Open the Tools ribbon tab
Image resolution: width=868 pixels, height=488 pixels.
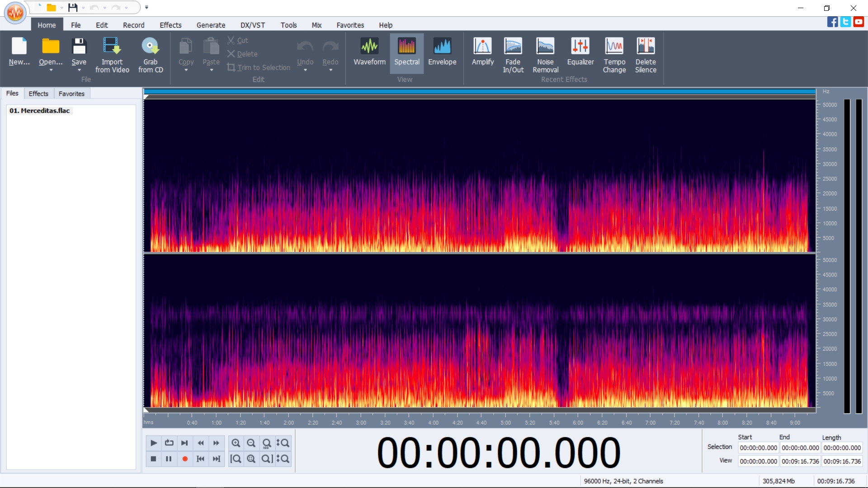[x=288, y=25]
